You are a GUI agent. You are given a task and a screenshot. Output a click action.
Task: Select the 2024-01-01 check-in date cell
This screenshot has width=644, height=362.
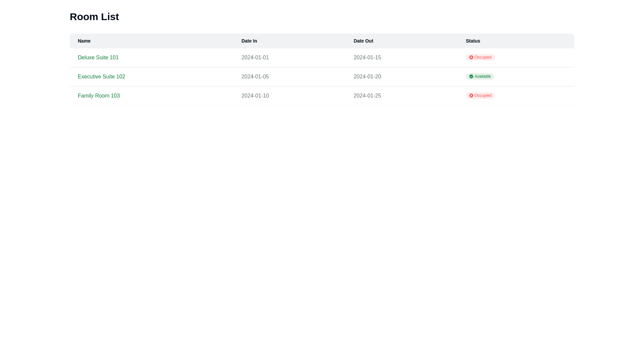coord(255,58)
